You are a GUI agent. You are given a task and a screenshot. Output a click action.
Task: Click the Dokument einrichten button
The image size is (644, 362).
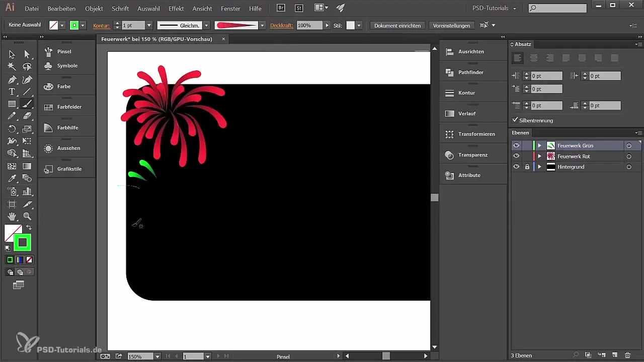[x=398, y=25]
